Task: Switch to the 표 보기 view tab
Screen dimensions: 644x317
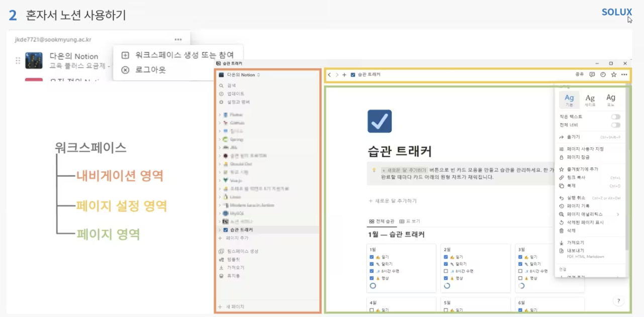Action: (x=410, y=221)
